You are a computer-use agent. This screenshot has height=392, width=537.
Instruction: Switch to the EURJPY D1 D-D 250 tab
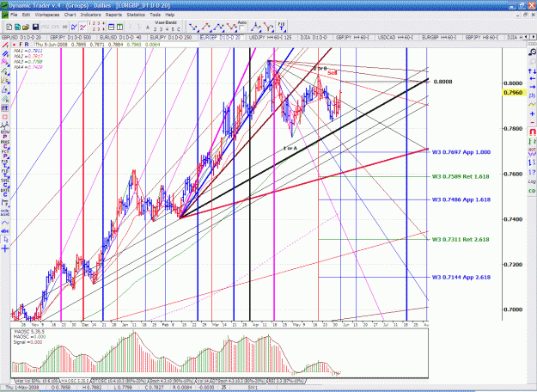click(x=171, y=37)
